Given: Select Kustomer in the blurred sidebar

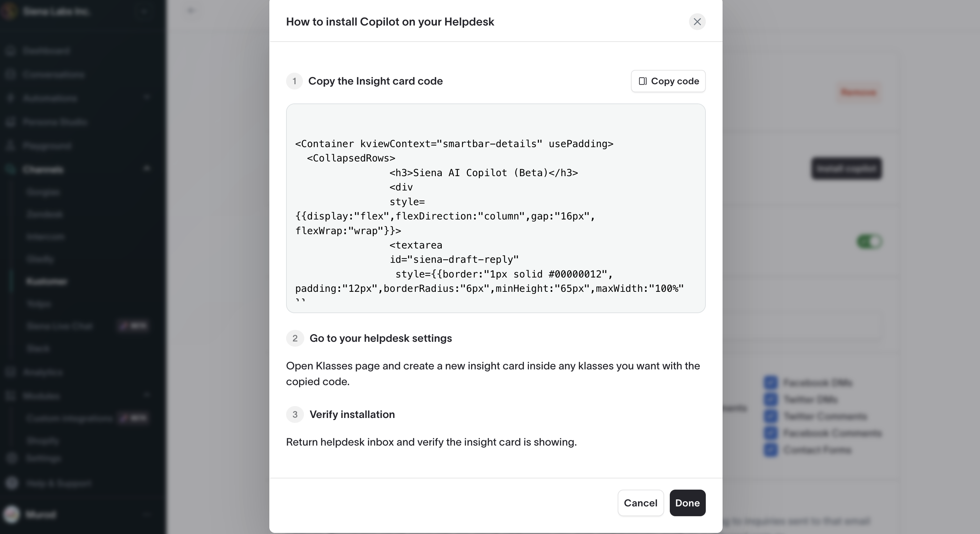Looking at the screenshot, I should pyautogui.click(x=47, y=281).
